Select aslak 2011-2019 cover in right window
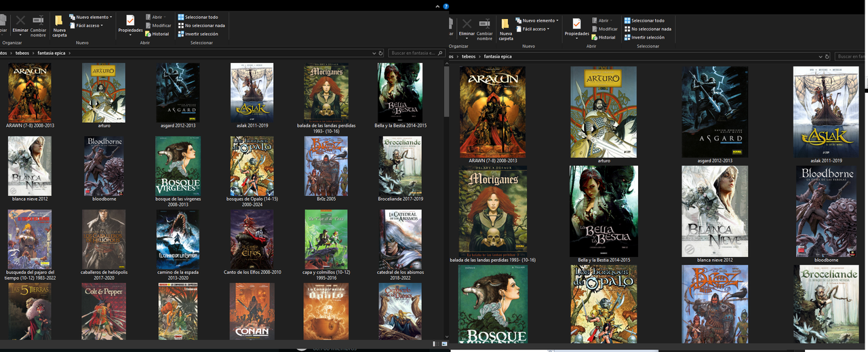 (826, 112)
